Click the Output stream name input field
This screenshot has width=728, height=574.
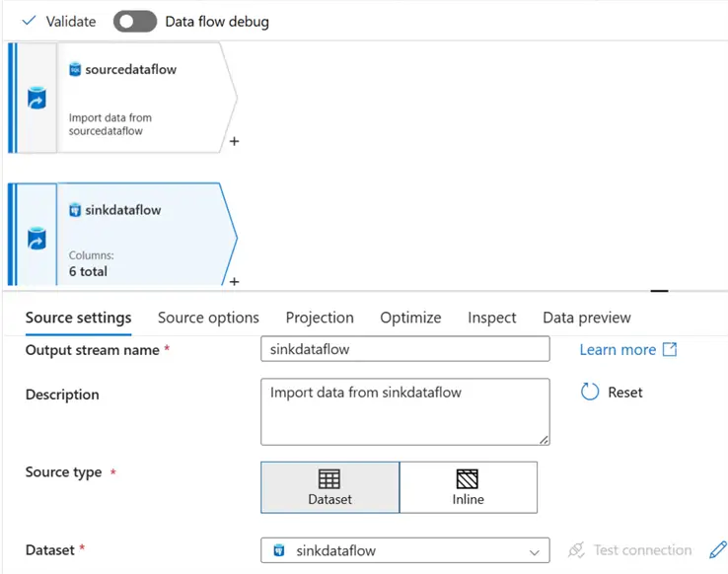click(x=404, y=349)
